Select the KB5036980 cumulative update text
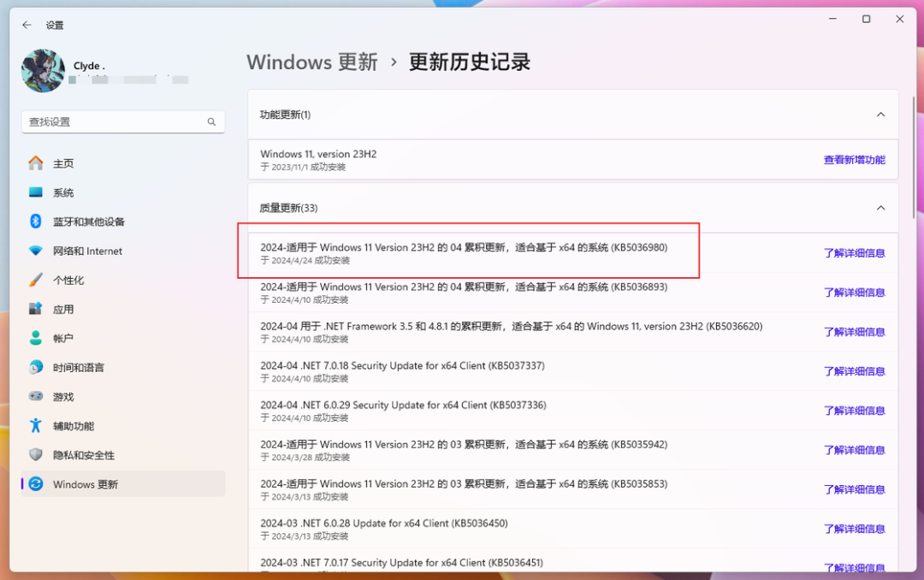Image resolution: width=924 pixels, height=580 pixels. [x=464, y=247]
